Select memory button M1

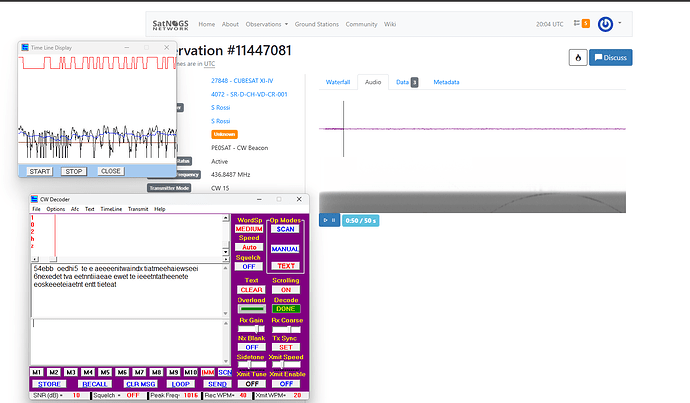37,372
